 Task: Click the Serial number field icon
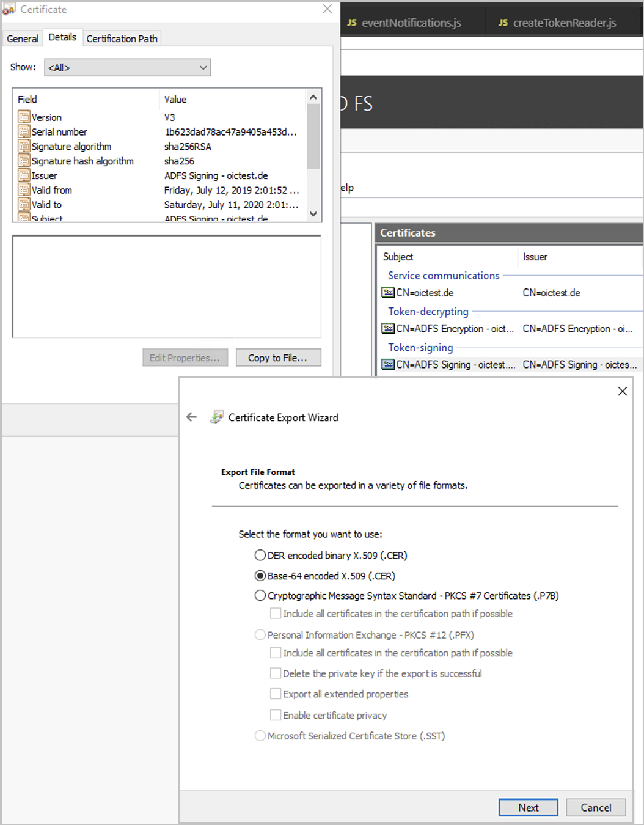24,131
